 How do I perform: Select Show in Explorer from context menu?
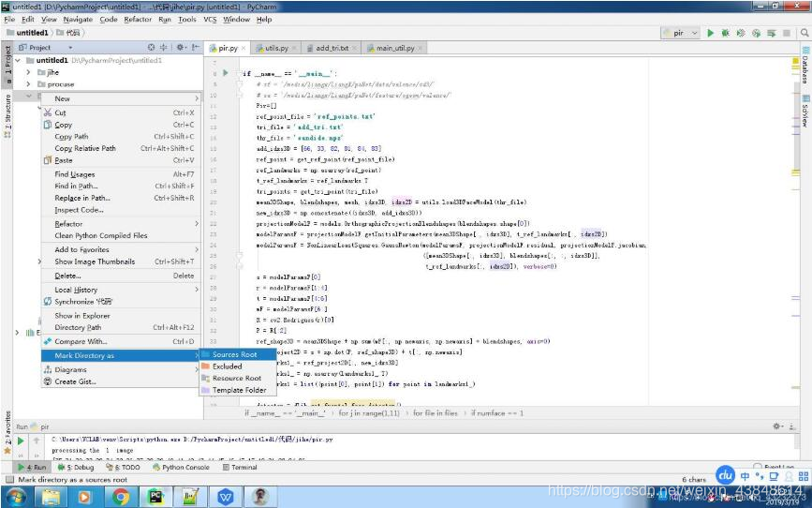coord(120,316)
